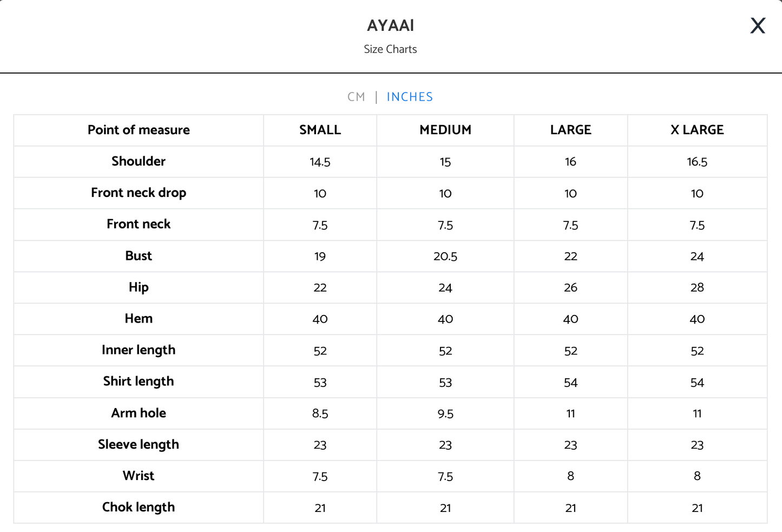Click the Chok length row label
Image resolution: width=782 pixels, height=532 pixels.
[x=139, y=507]
